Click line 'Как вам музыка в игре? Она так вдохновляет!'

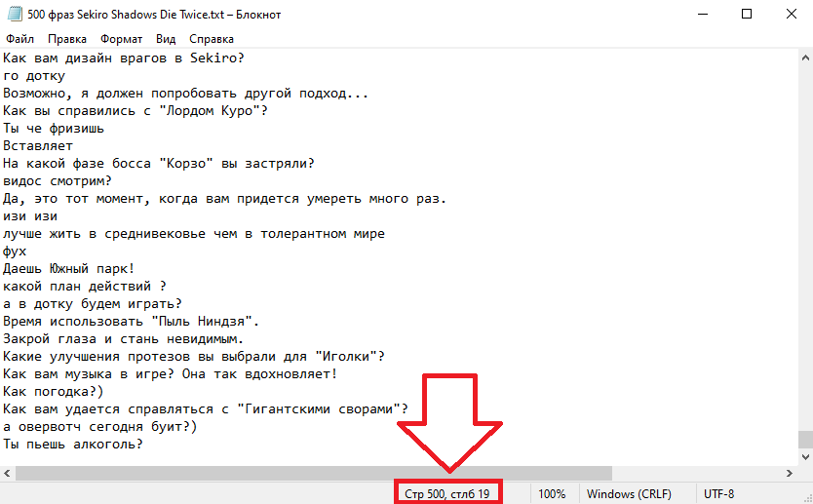click(x=171, y=374)
